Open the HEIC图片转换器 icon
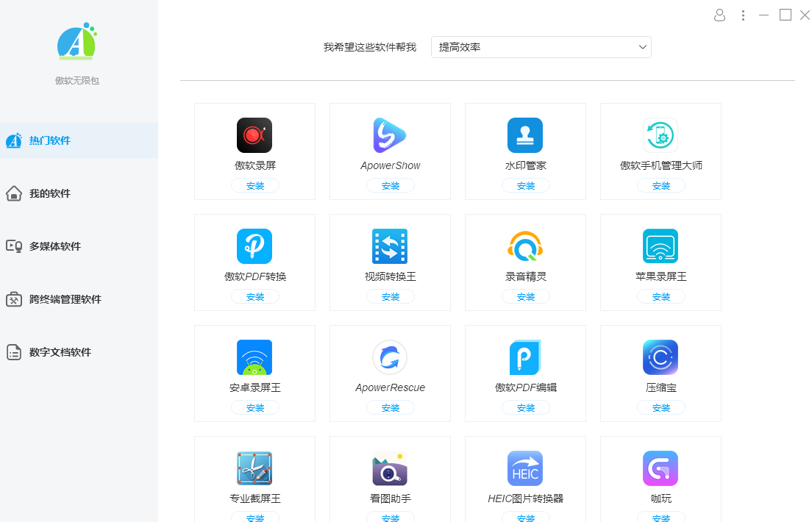This screenshot has width=812, height=522. [x=525, y=468]
